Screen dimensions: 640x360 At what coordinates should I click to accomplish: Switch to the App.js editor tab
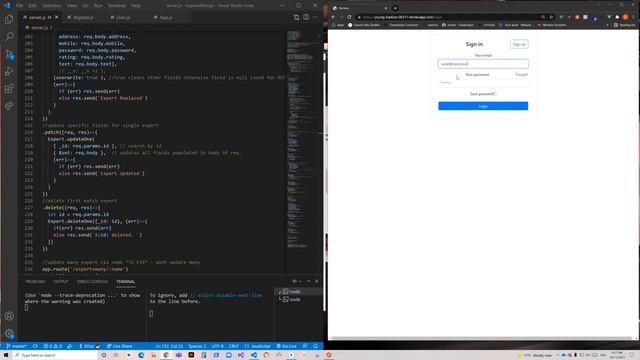[x=166, y=18]
